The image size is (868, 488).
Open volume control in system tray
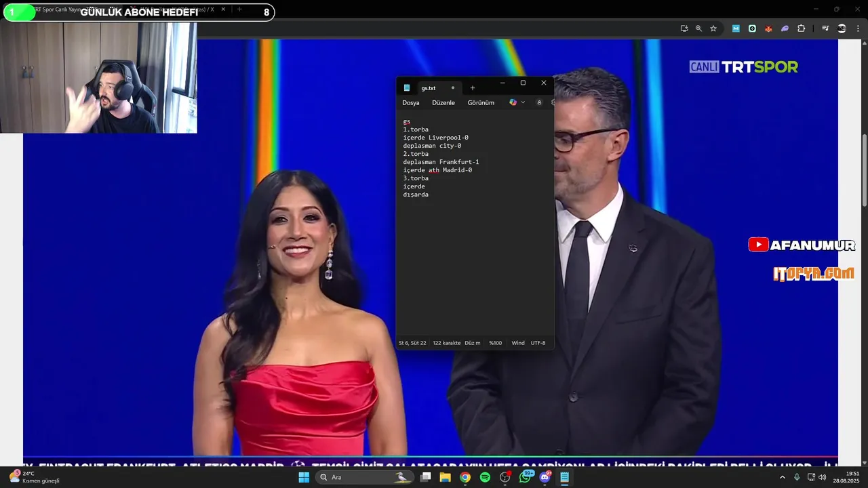click(822, 477)
